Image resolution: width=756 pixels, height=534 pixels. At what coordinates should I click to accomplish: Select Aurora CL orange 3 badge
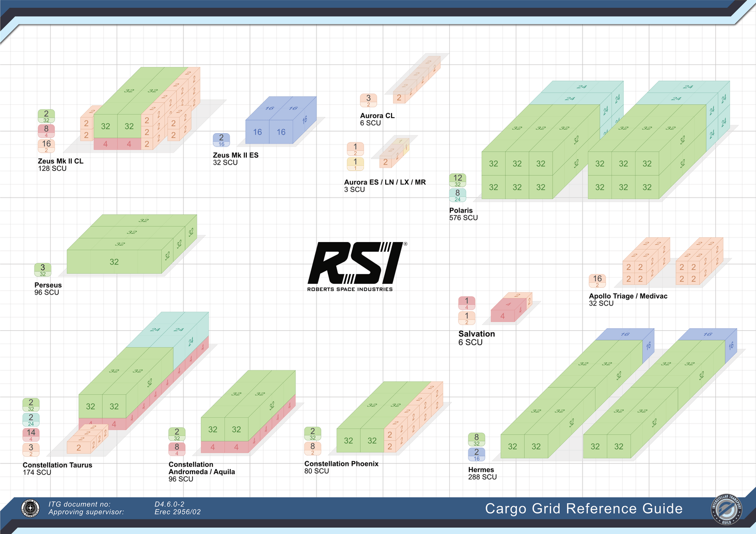point(368,100)
